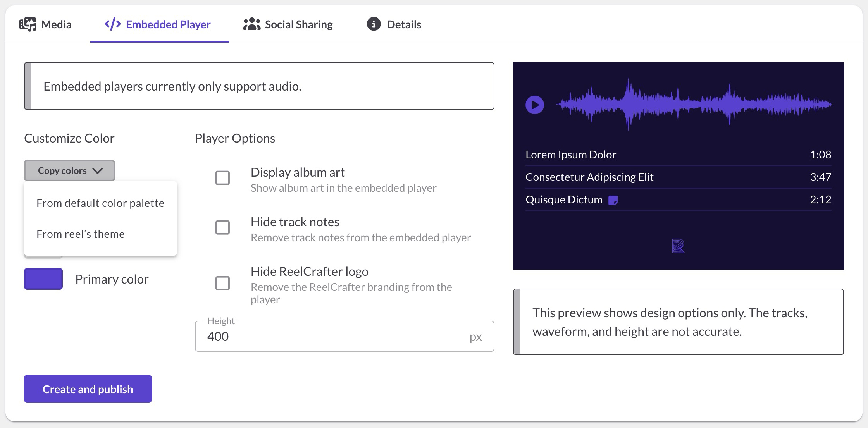Image resolution: width=868 pixels, height=428 pixels.
Task: Click the code brackets Embedded Player icon
Action: pyautogui.click(x=113, y=24)
